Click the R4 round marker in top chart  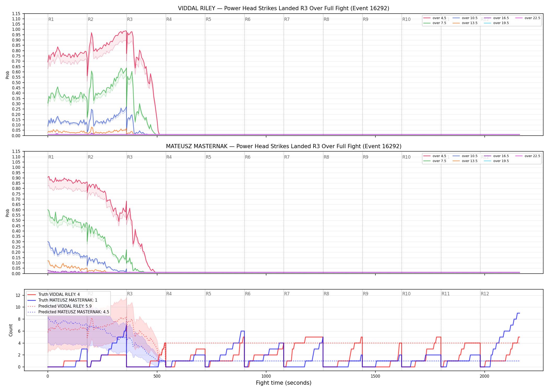169,19
